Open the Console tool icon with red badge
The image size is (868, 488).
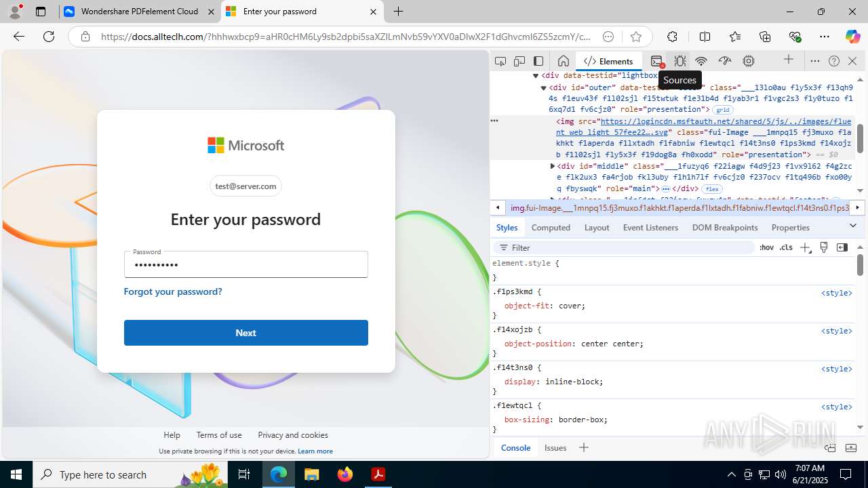[656, 61]
